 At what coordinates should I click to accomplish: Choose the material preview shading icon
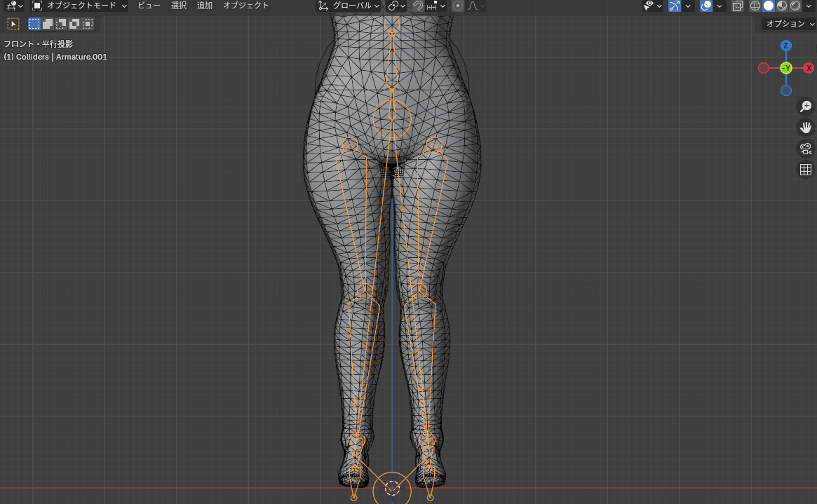[782, 6]
